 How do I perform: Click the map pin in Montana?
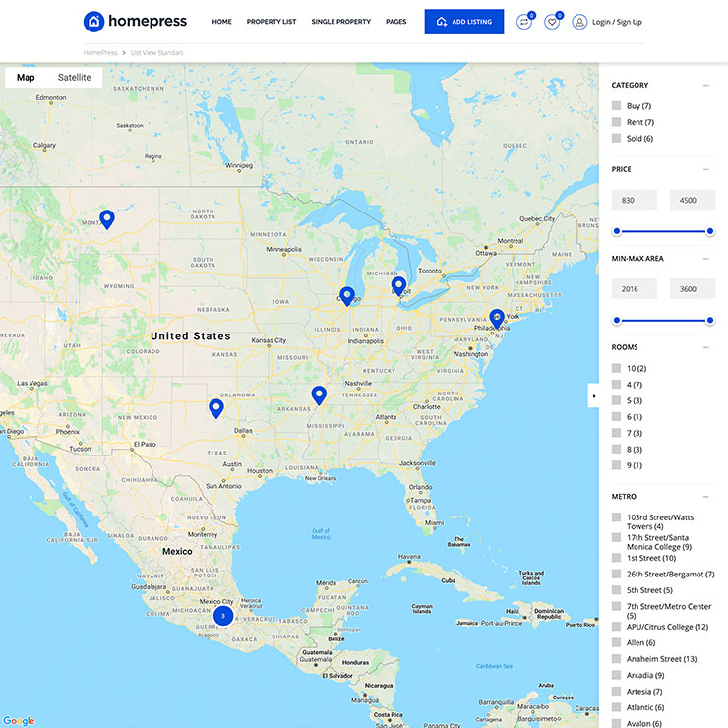tap(107, 218)
